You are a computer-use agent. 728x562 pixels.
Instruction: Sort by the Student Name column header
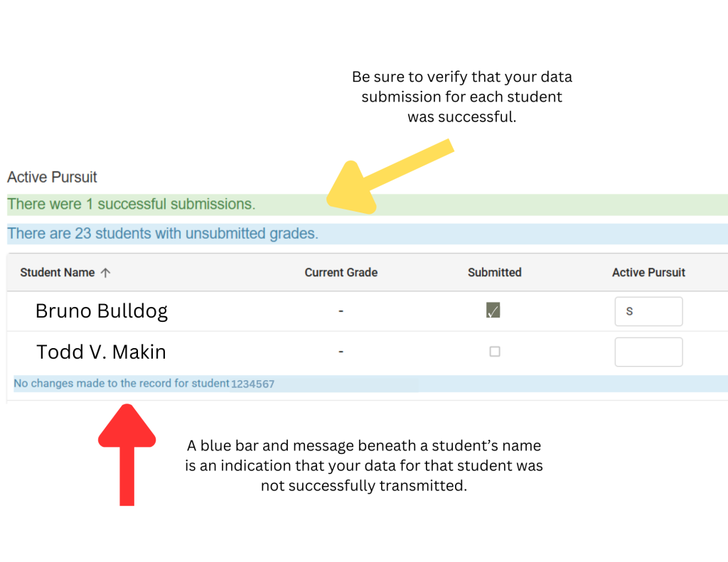[x=58, y=273]
